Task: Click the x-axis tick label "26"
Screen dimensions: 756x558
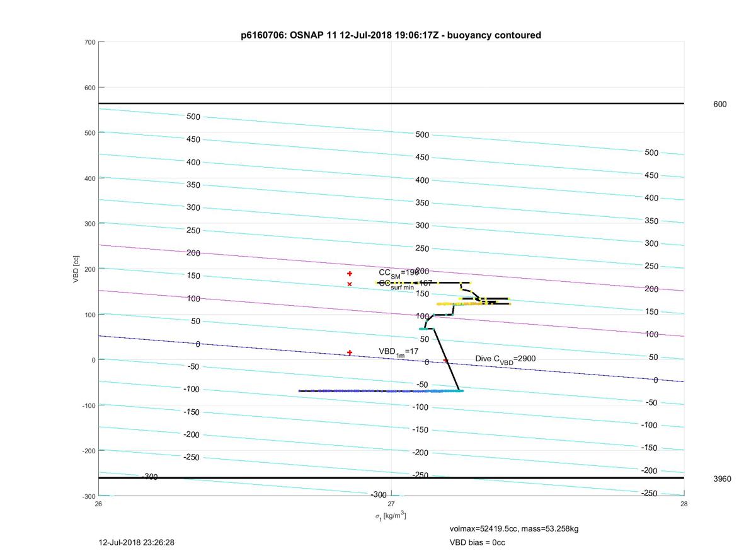Action: pyautogui.click(x=98, y=504)
